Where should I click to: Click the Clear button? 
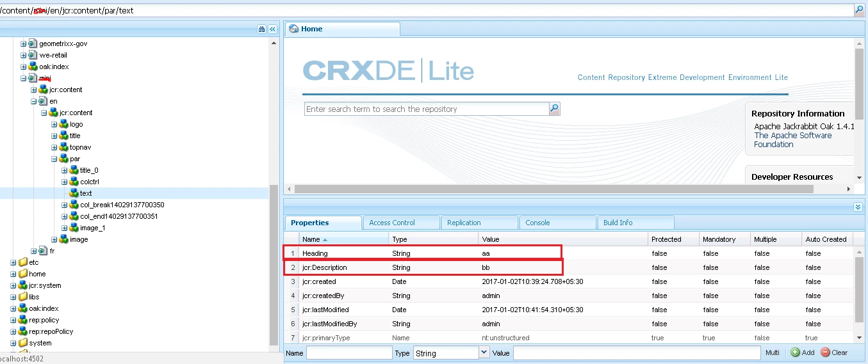point(834,352)
